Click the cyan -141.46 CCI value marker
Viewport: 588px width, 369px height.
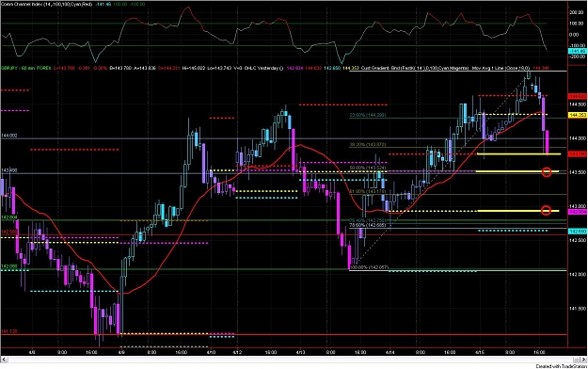click(578, 51)
